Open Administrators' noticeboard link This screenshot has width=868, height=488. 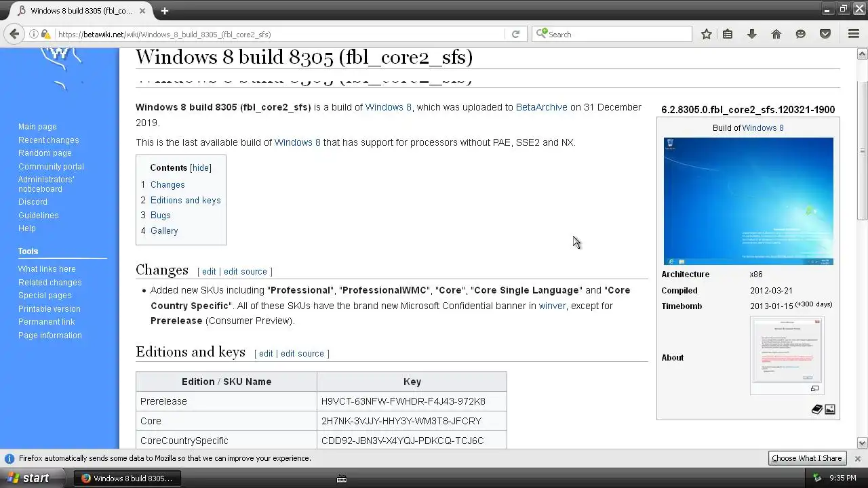tap(46, 184)
